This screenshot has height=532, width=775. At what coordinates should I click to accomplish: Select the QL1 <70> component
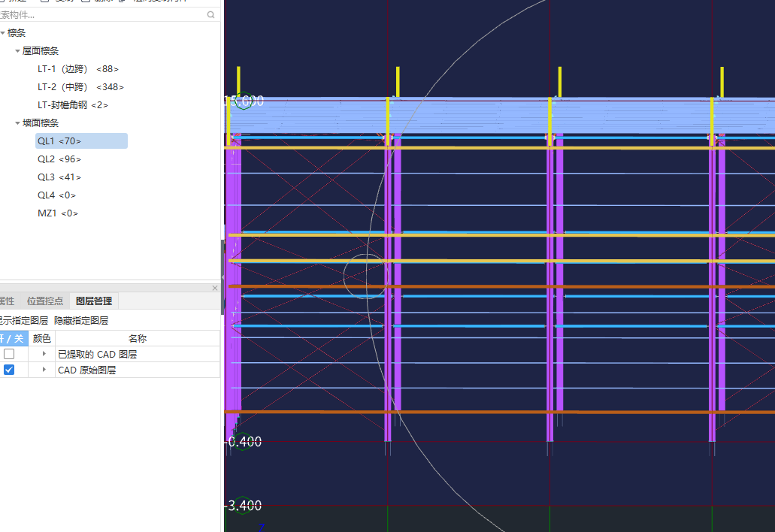(81, 141)
